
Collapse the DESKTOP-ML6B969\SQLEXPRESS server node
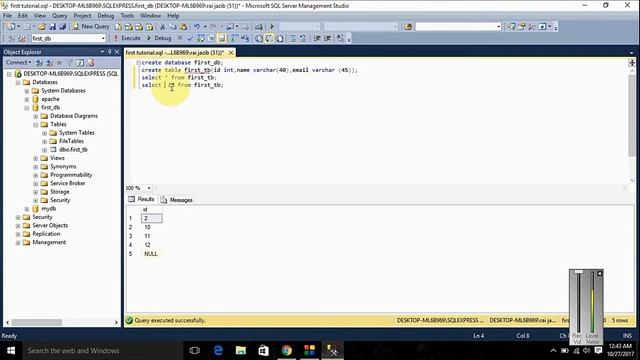(9, 74)
